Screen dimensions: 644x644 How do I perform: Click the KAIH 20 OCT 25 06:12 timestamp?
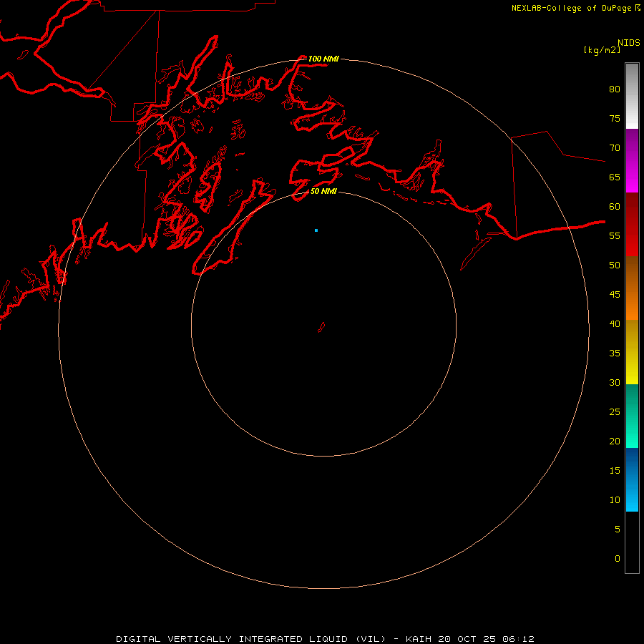click(x=470, y=639)
